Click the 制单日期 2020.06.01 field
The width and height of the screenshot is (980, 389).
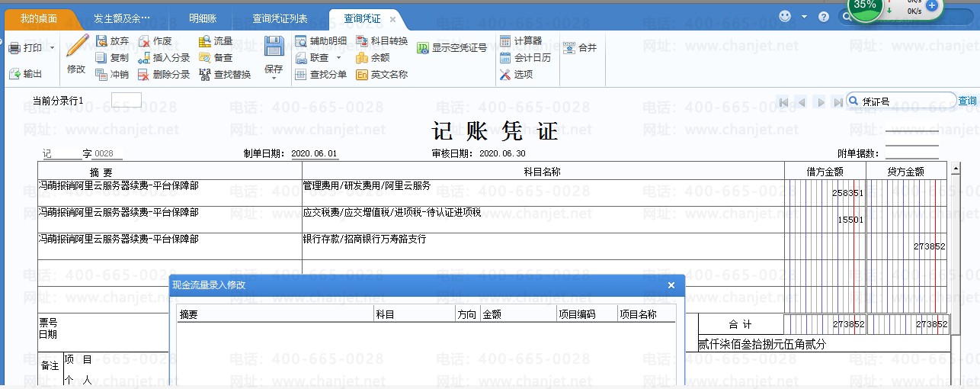click(315, 153)
